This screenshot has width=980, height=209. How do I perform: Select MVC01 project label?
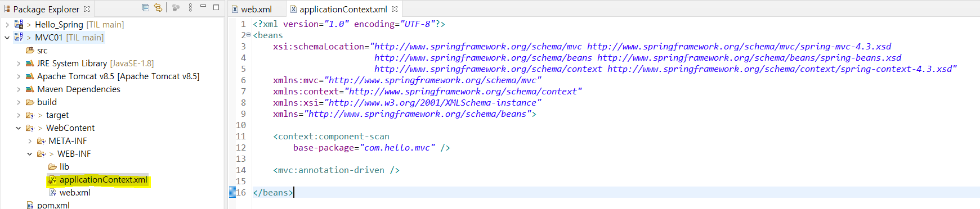coord(48,38)
